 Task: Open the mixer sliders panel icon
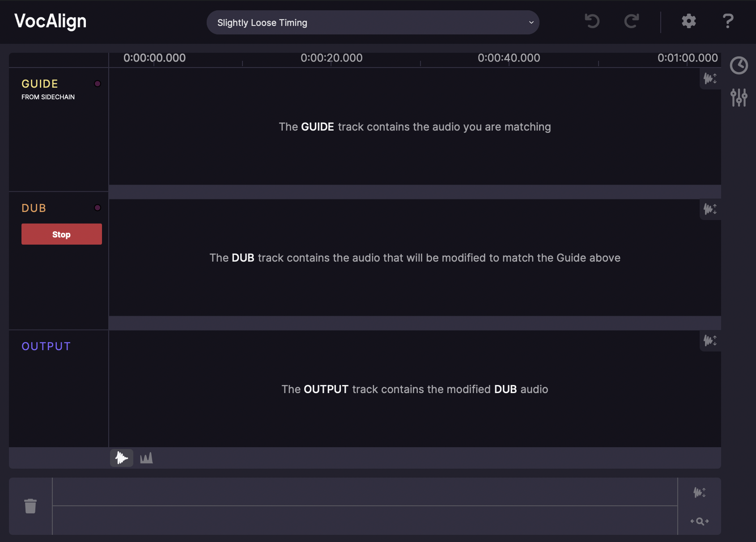739,97
